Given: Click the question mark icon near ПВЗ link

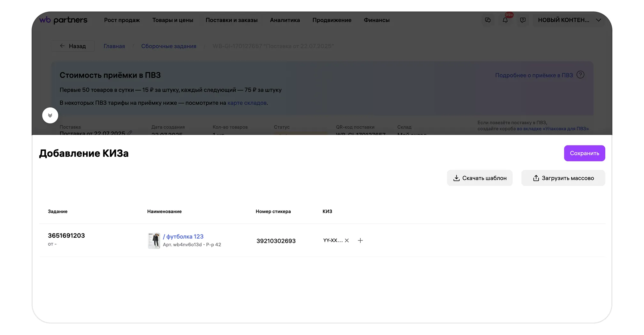Looking at the screenshot, I should point(580,75).
